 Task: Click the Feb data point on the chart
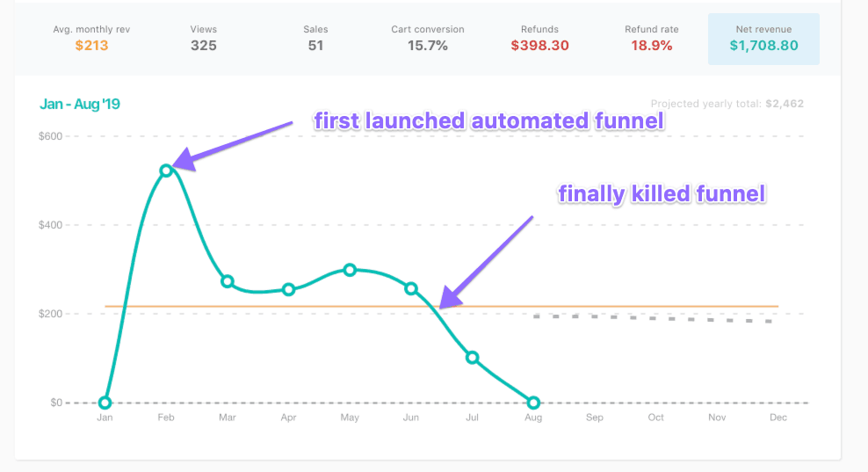pos(166,171)
